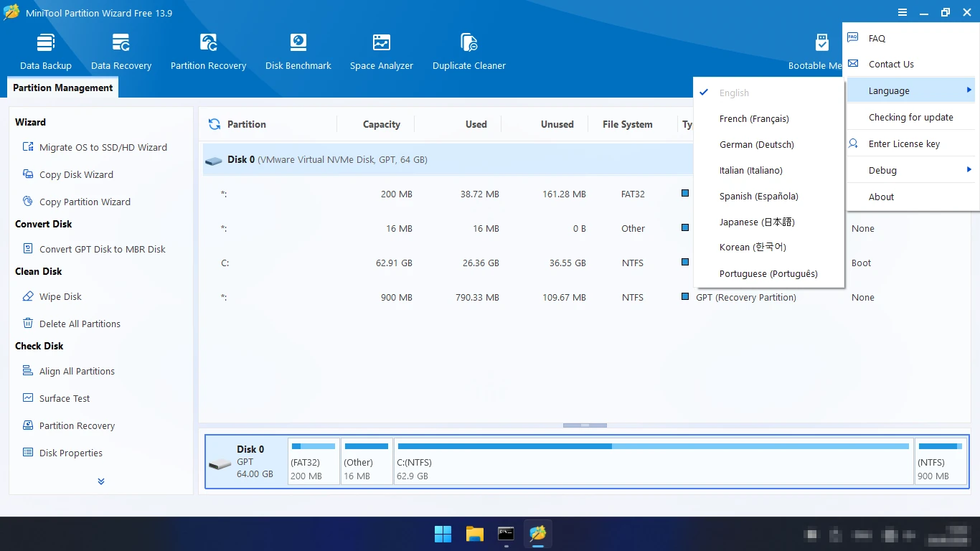
Task: Choose Enter License key
Action: 911,143
